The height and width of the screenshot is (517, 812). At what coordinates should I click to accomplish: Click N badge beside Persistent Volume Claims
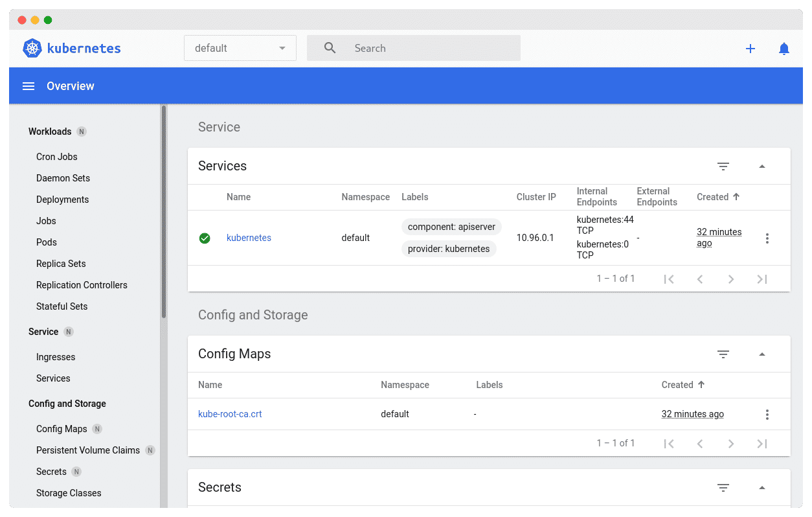coord(150,450)
